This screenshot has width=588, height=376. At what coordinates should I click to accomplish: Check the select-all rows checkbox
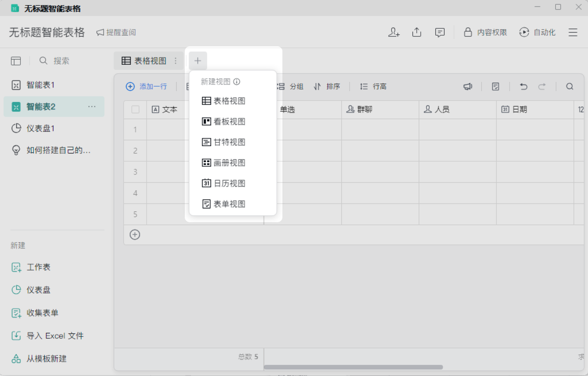(135, 109)
